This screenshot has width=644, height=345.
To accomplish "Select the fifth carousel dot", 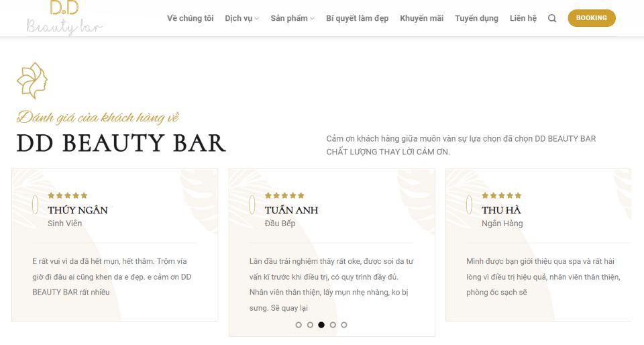I will (x=344, y=325).
